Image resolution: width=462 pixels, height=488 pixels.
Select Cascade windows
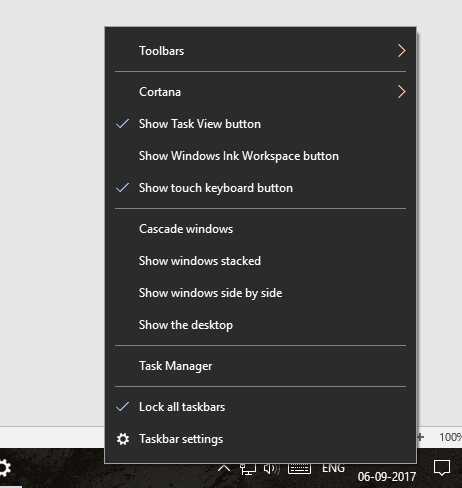[x=260, y=229]
